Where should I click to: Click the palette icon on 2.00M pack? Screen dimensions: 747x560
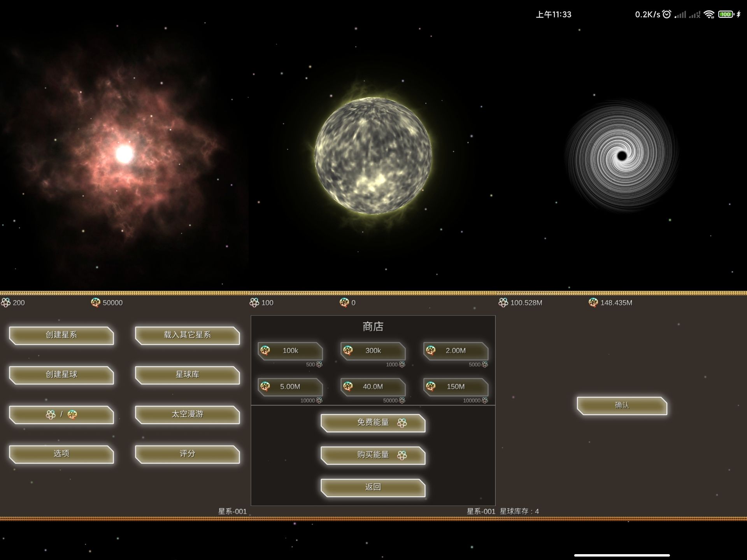[431, 350]
